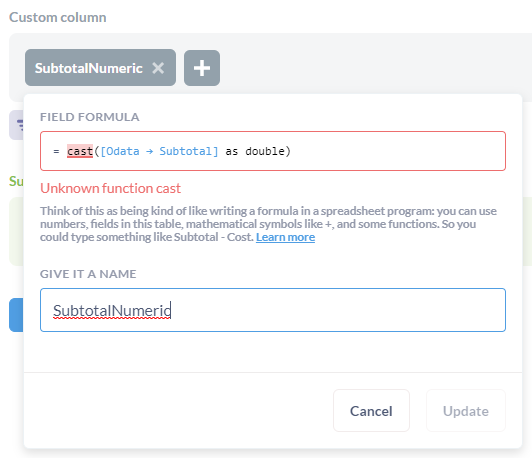Click the green "Su" section label behind the popup
The image size is (532, 458).
[x=16, y=181]
